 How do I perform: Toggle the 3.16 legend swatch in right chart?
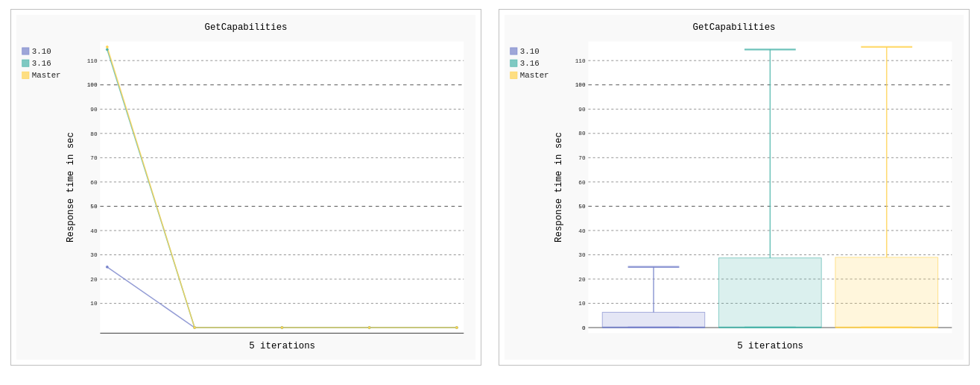(513, 63)
